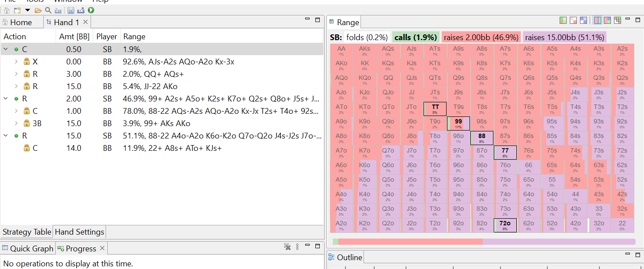644x269 pixels.
Task: Open file with the folder icon
Action: tap(38, 10)
